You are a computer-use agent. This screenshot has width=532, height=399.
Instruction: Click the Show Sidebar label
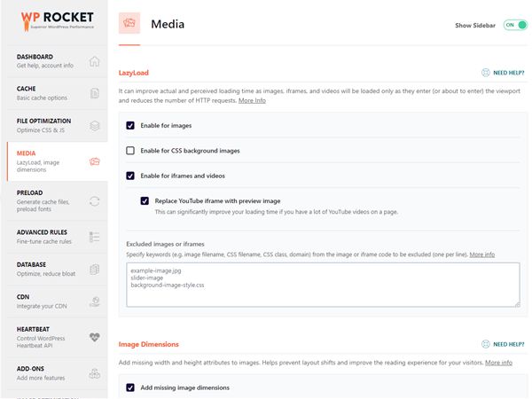click(475, 26)
